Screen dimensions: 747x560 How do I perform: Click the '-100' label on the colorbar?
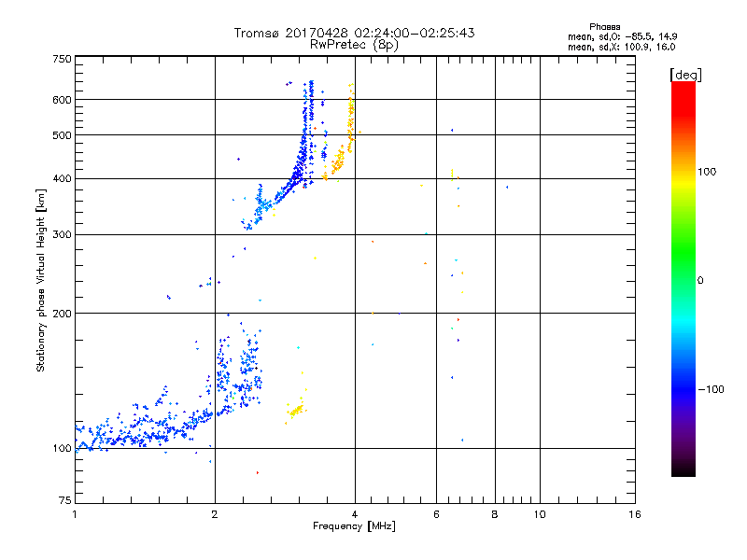711,389
